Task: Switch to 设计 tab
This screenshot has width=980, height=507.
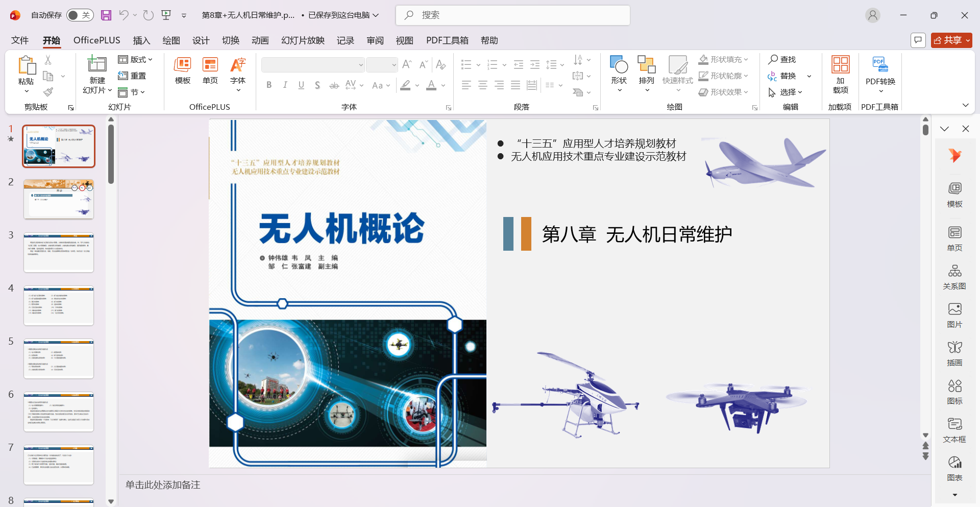Action: [x=201, y=40]
